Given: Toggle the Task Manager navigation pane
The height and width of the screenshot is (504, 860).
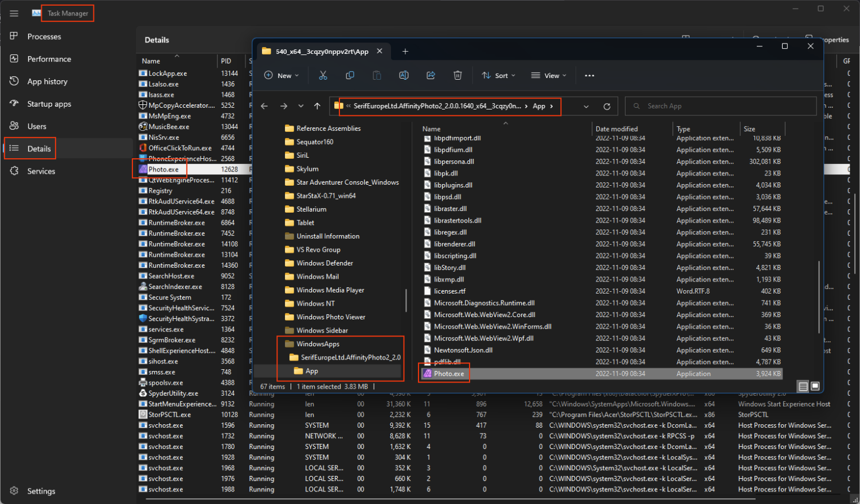Looking at the screenshot, I should pos(14,13).
